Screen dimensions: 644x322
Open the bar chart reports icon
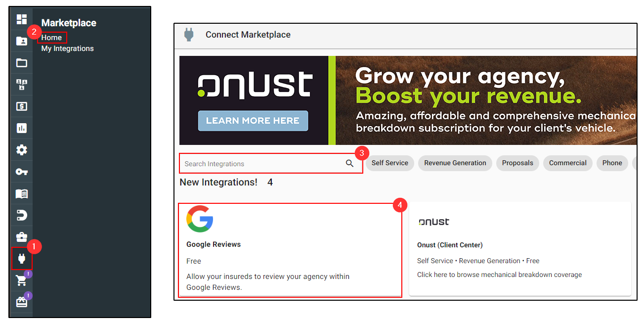[22, 128]
